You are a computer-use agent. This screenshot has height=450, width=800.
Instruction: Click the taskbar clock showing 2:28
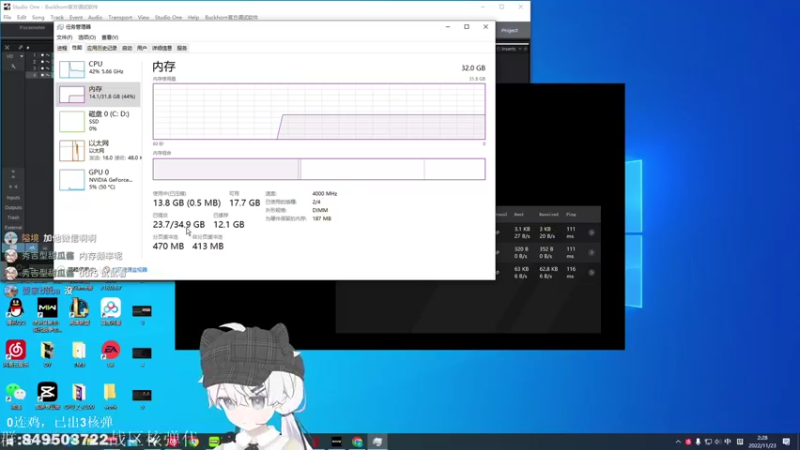pos(762,442)
